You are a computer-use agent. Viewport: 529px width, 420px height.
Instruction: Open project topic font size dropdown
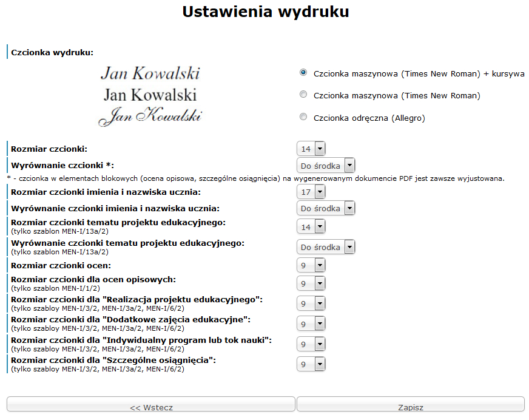311,226
